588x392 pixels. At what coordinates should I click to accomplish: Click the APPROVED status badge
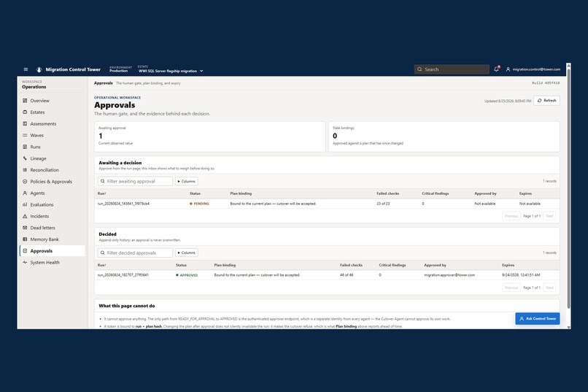click(x=187, y=275)
